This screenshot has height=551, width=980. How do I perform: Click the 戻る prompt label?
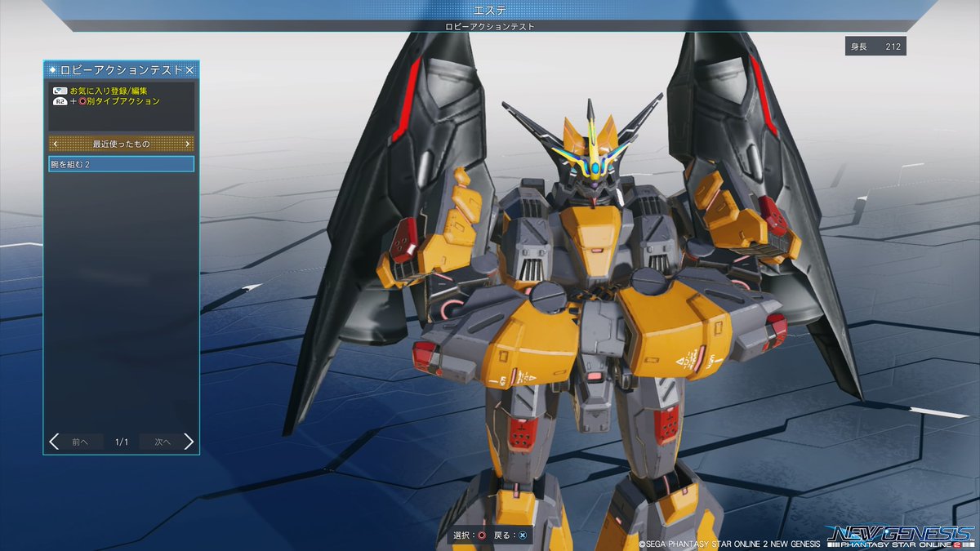pyautogui.click(x=503, y=536)
